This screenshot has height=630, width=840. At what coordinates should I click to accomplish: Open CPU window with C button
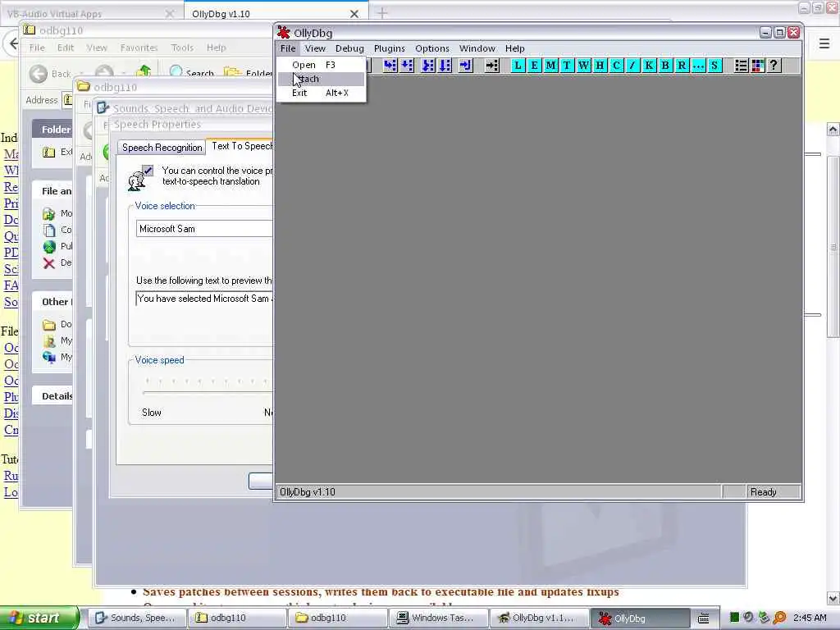coord(617,66)
